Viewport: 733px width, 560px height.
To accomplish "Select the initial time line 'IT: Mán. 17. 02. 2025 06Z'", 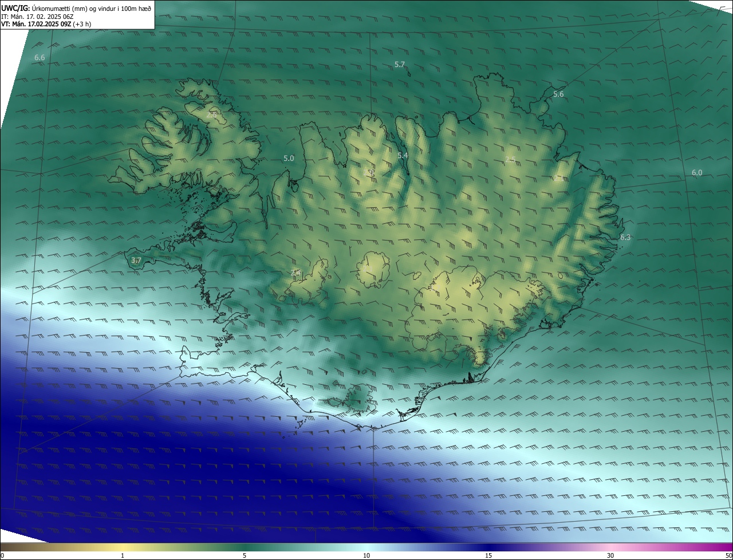I will [x=37, y=17].
